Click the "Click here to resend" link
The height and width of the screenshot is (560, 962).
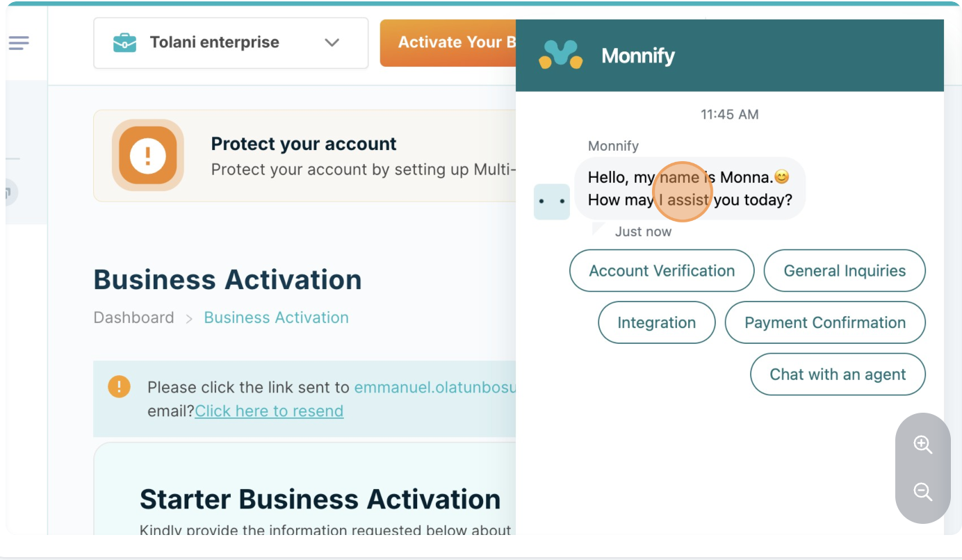coord(269,411)
